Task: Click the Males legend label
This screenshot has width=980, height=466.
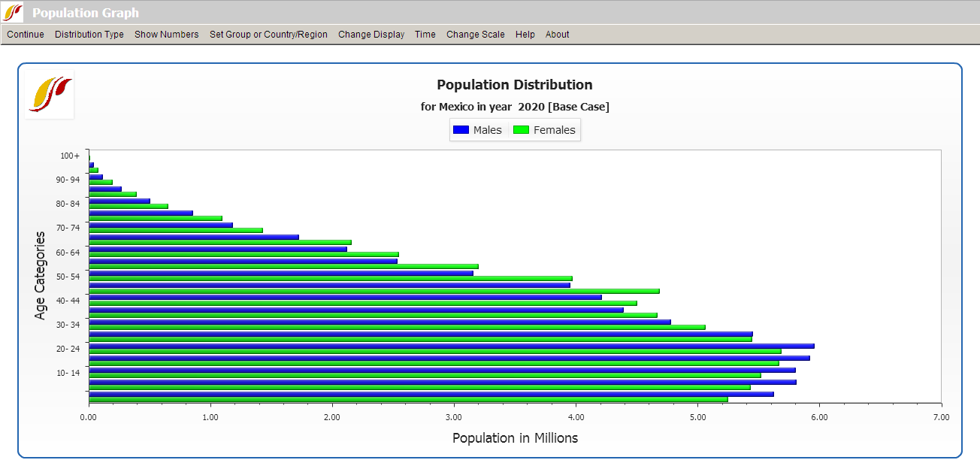Action: [x=487, y=130]
